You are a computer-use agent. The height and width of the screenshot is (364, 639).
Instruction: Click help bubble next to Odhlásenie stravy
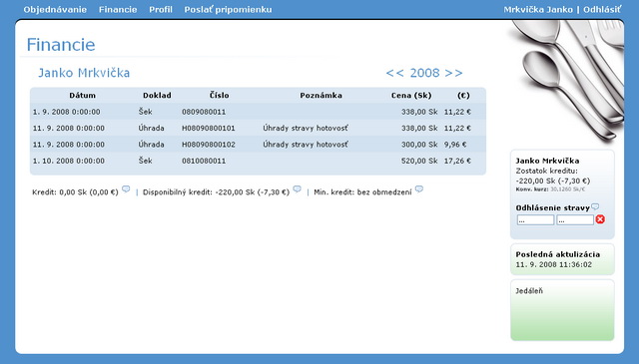coord(595,206)
